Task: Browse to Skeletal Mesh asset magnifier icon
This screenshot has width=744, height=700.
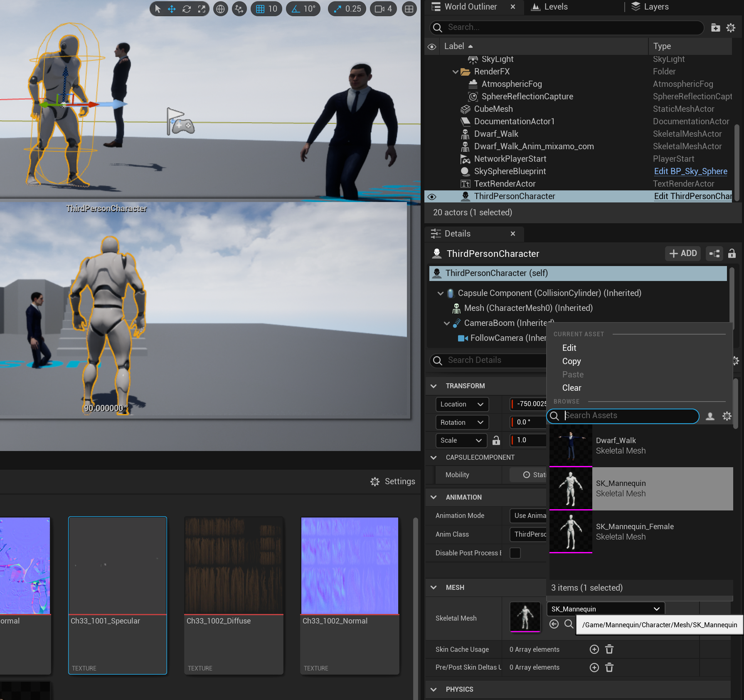Action: click(x=569, y=624)
